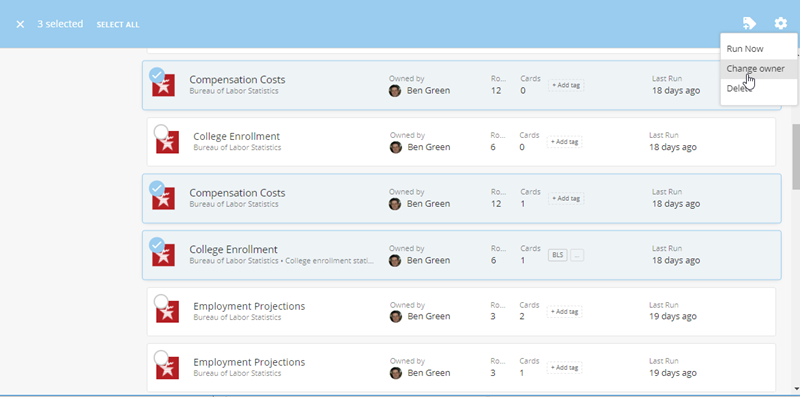The width and height of the screenshot is (800, 397).
Task: Click Ben Green avatar on Employment Projections, 1 card
Action: pyautogui.click(x=396, y=373)
